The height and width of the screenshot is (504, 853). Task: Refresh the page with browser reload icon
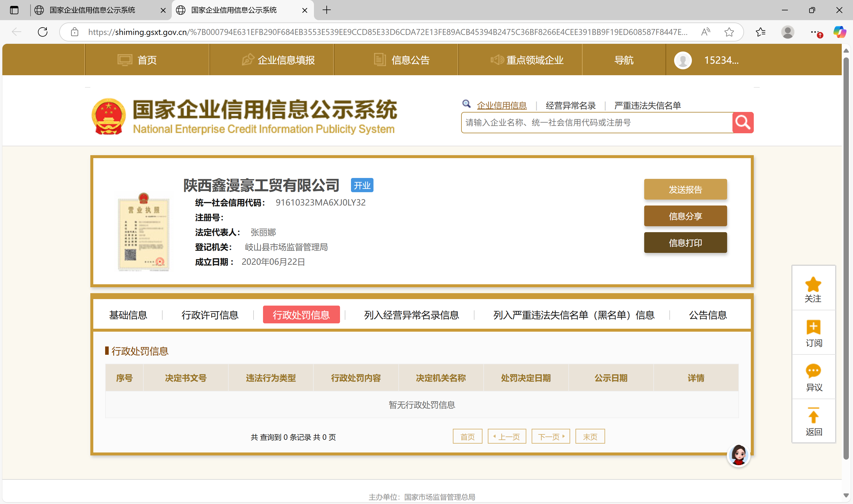point(43,32)
